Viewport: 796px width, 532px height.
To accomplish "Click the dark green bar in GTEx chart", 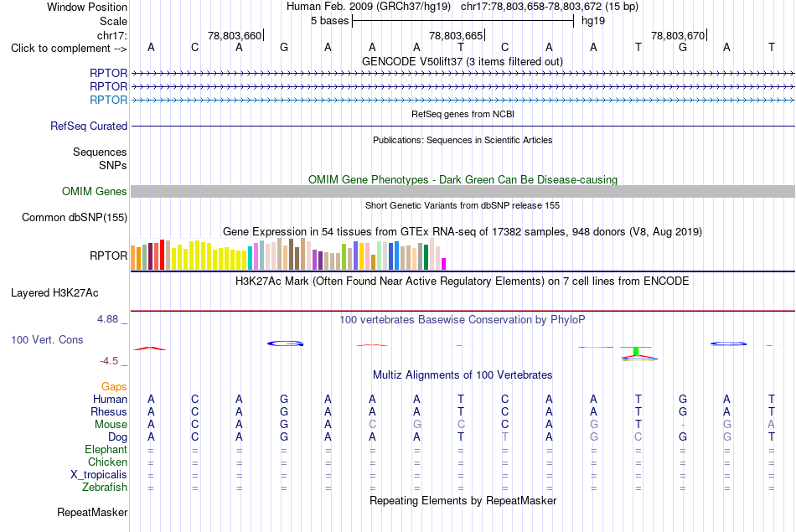I will coord(426,257).
